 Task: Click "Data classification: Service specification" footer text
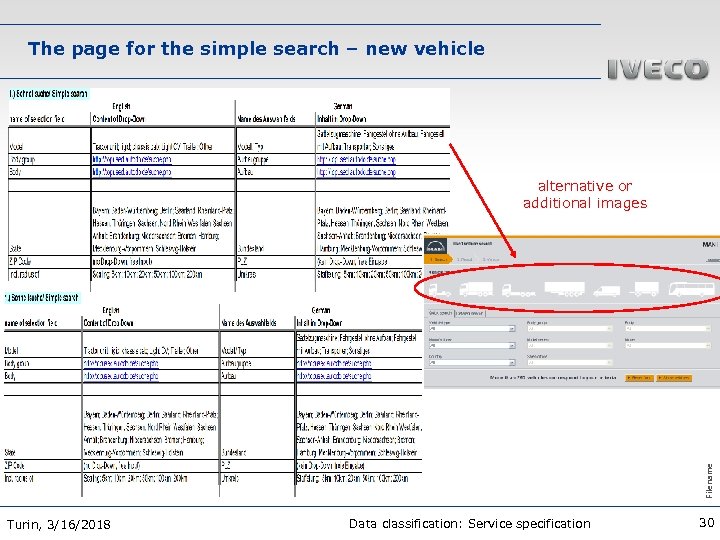pos(470,523)
